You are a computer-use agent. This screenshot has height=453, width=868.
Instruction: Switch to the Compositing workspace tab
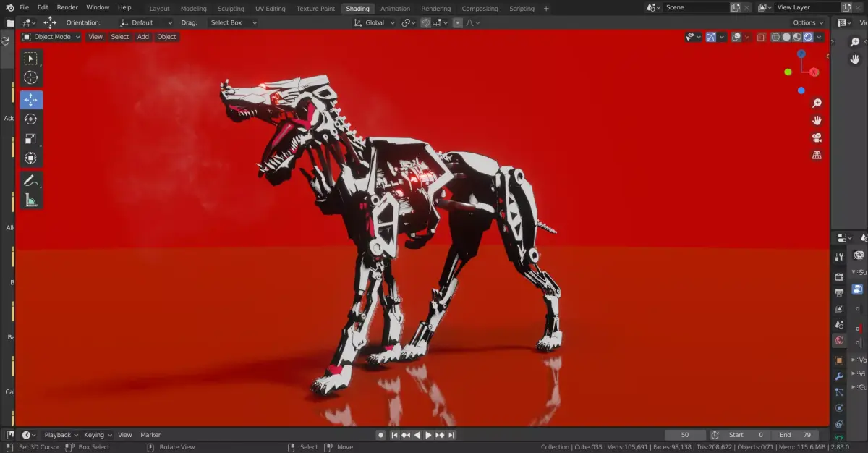pyautogui.click(x=480, y=9)
